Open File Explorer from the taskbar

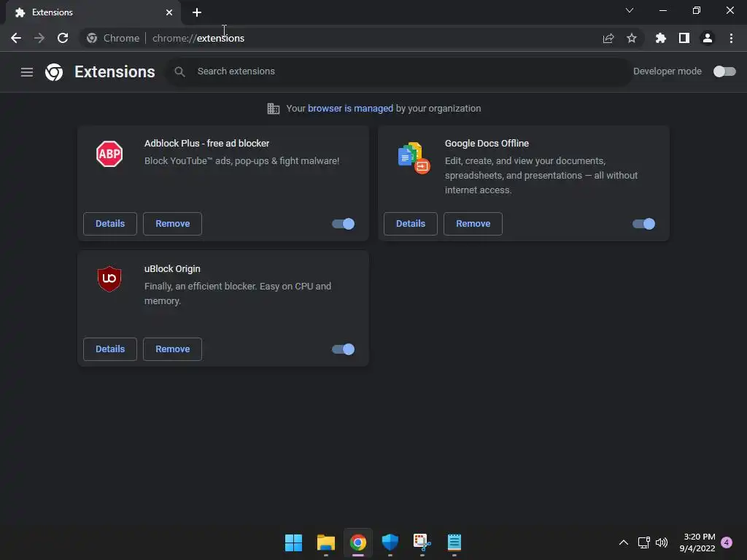pyautogui.click(x=326, y=542)
